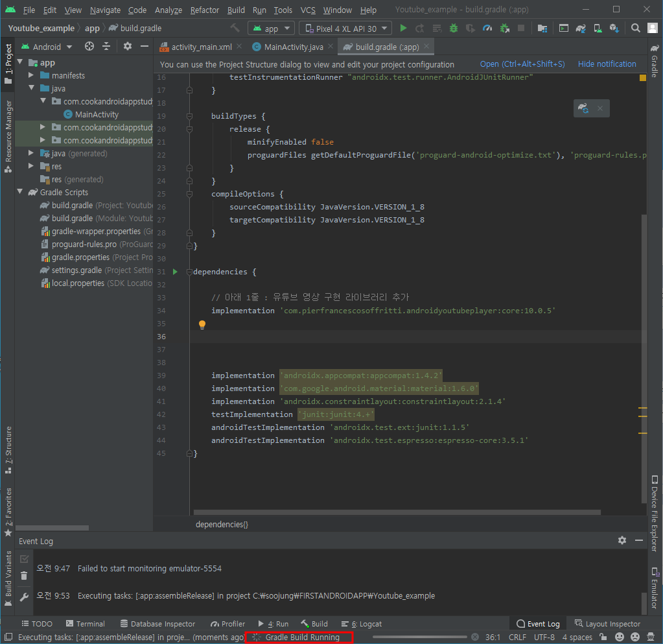Image resolution: width=663 pixels, height=644 pixels.
Task: Click the editor horizontal scrollbar
Action: pos(397,512)
